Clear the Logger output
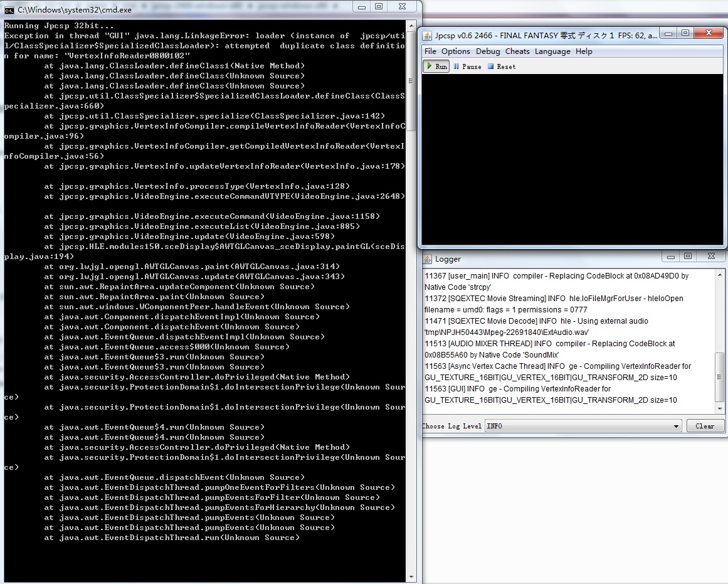Image resolution: width=728 pixels, height=584 pixels. tap(705, 426)
